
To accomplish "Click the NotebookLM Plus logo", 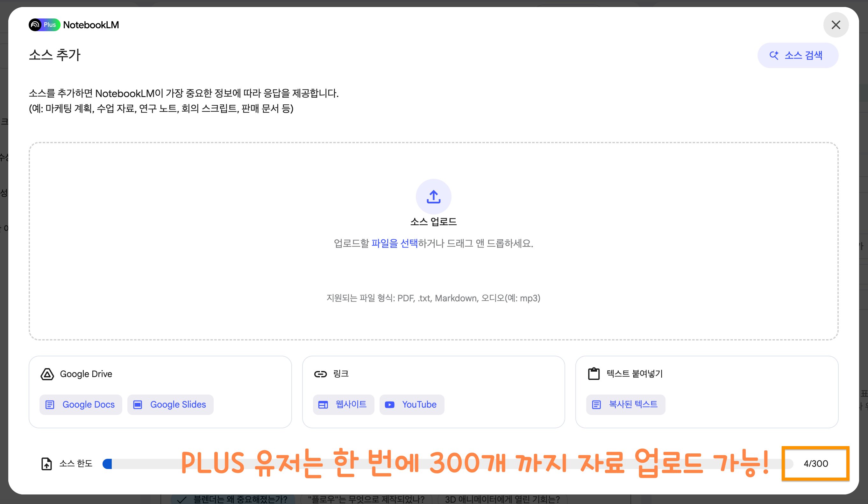I will click(45, 25).
